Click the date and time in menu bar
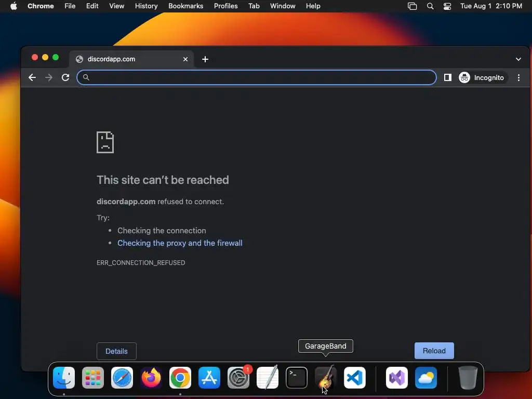Image resolution: width=532 pixels, height=399 pixels. (x=491, y=6)
